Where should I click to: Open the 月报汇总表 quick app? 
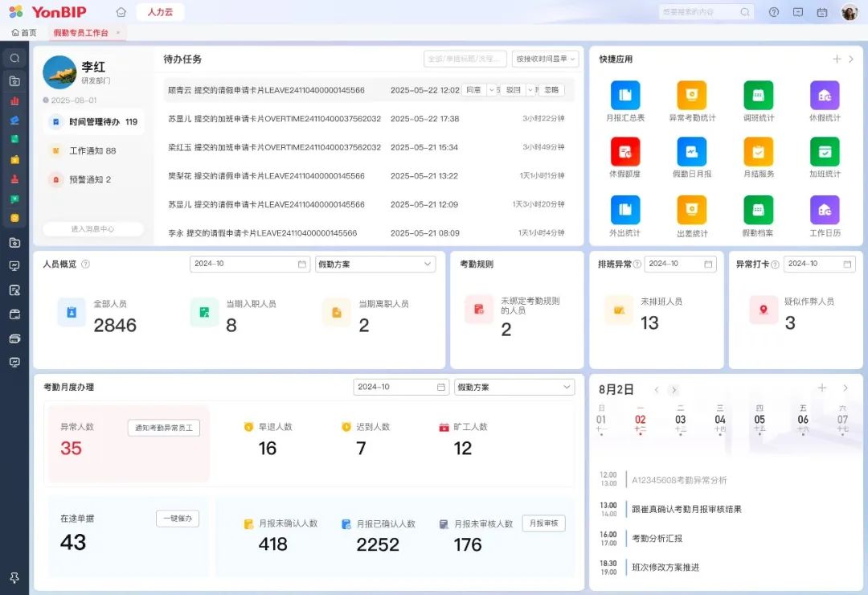click(x=625, y=96)
